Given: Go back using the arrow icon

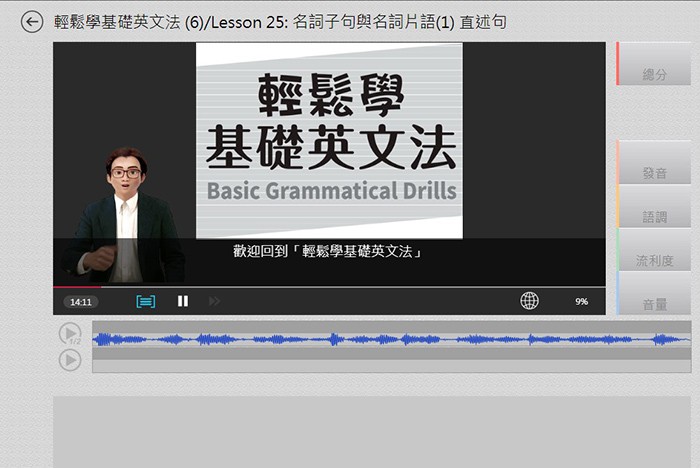Looking at the screenshot, I should point(32,21).
